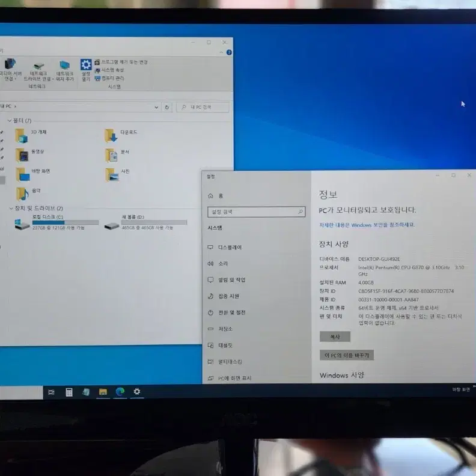Open PC에 화면 표시 settings page
This screenshot has width=476, height=476.
230,378
